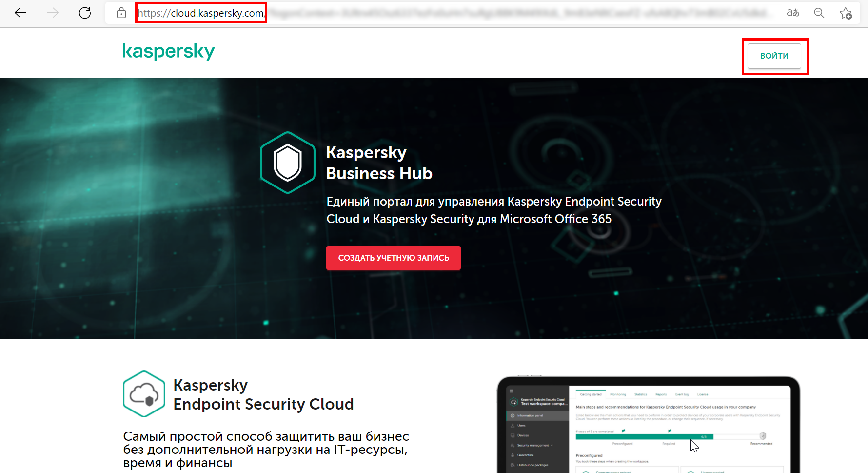Viewport: 868px width, 473px height.
Task: Add page to favorites with star icon
Action: [846, 13]
